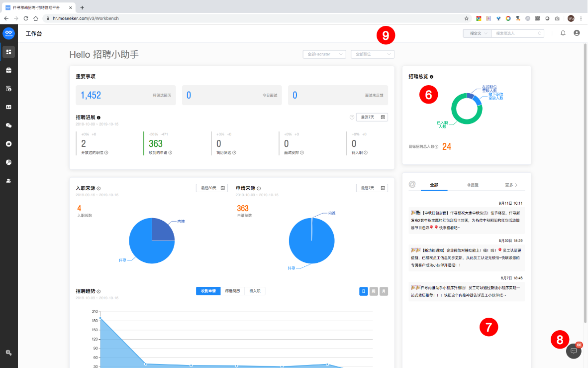Image resolution: width=588 pixels, height=368 pixels.
Task: Switch to the 筛选简历 trend tab
Action: (x=232, y=291)
